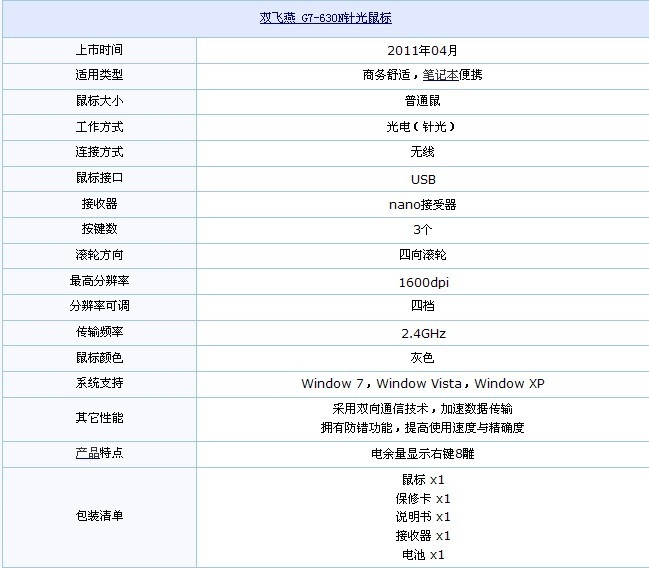The width and height of the screenshot is (649, 568).
Task: Select the 鼠标颜色 label cell
Action: (99, 358)
